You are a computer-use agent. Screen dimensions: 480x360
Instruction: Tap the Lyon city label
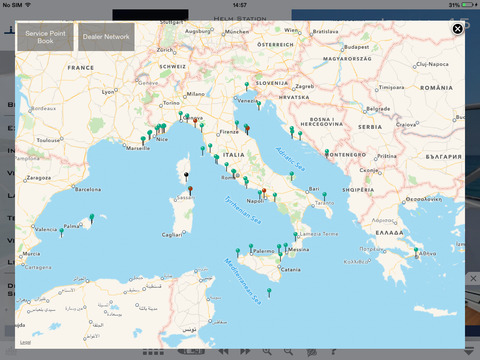(108, 92)
